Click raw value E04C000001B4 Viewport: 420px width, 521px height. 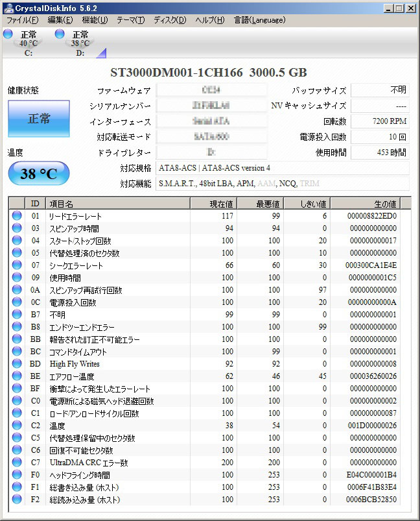coord(371,475)
